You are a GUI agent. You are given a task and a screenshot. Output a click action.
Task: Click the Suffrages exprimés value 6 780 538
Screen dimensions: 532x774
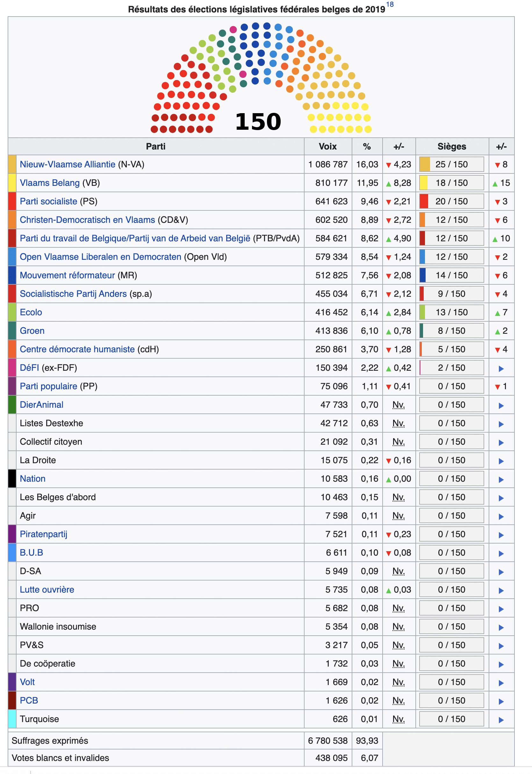pos(328,741)
